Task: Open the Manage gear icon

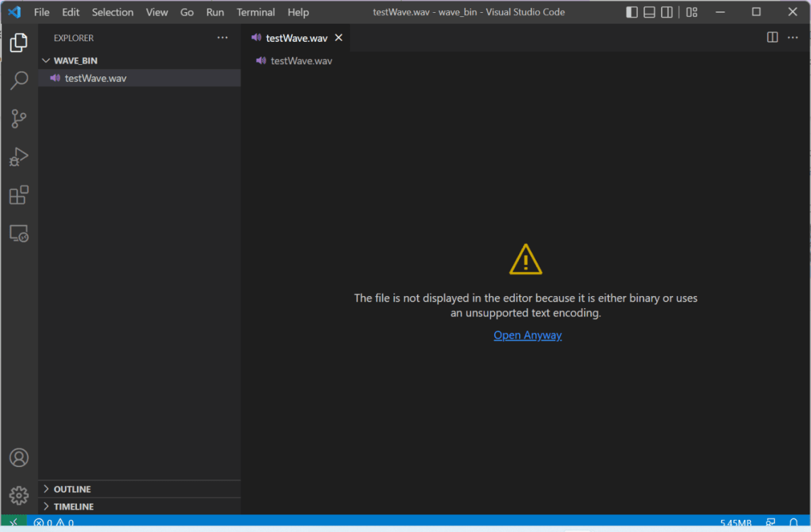Action: (x=19, y=495)
